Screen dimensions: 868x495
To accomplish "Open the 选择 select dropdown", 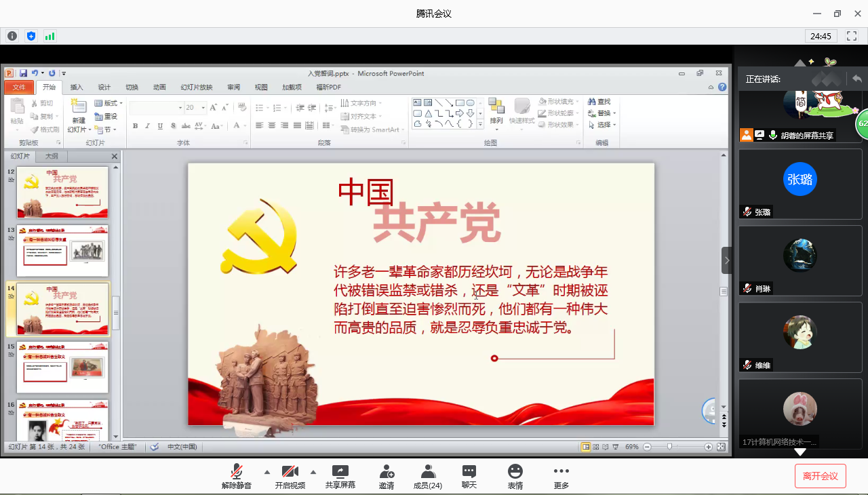I will (602, 125).
